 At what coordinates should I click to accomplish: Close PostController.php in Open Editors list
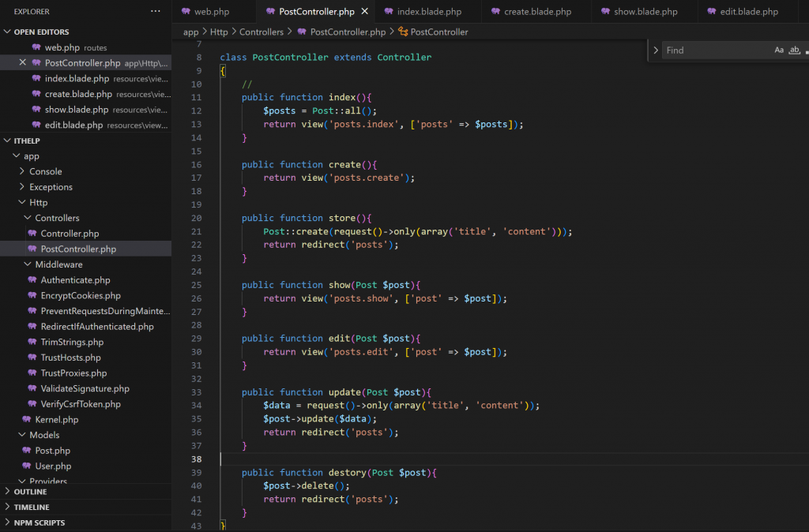tap(22, 62)
